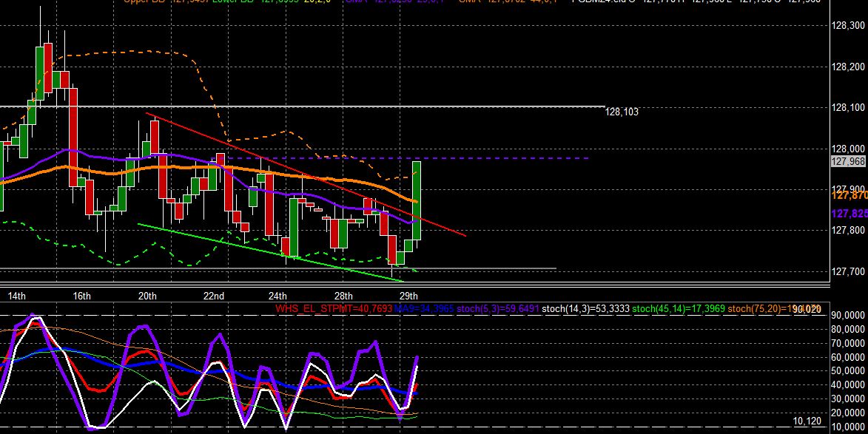Click the 22nd date label

point(213,296)
